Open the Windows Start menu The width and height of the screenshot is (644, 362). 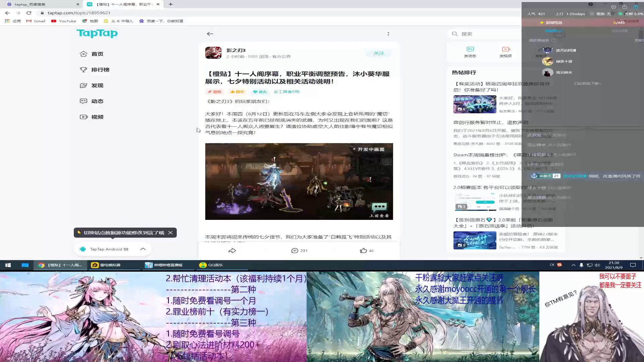click(x=8, y=265)
